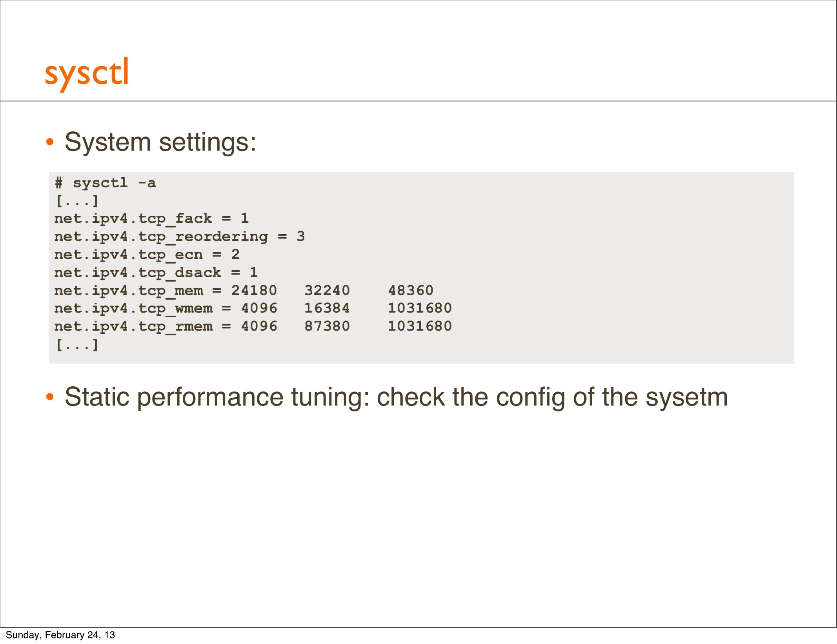
Task: Click the "# sysctl -a" command line
Action: click(105, 183)
